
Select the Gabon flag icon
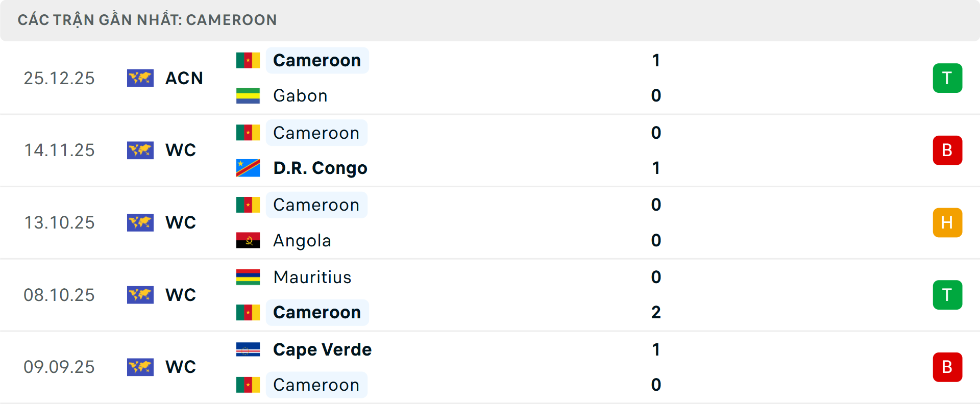248,95
